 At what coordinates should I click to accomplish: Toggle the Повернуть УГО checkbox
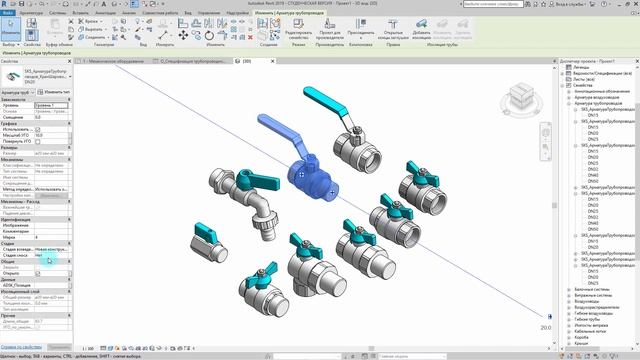(x=38, y=141)
